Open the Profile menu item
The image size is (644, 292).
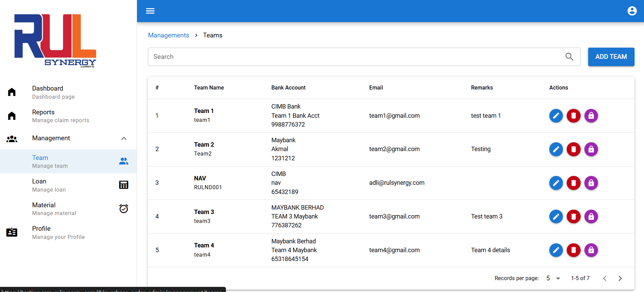click(68, 232)
